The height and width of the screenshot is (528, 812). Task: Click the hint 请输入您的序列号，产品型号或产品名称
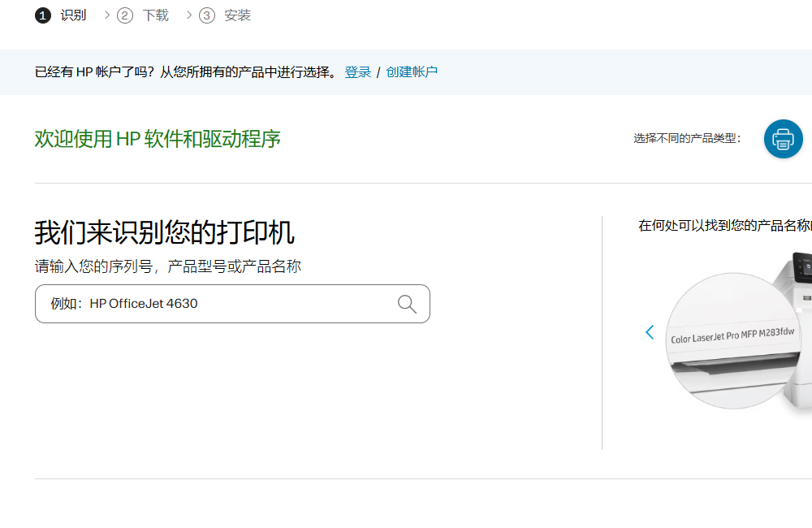point(168,266)
